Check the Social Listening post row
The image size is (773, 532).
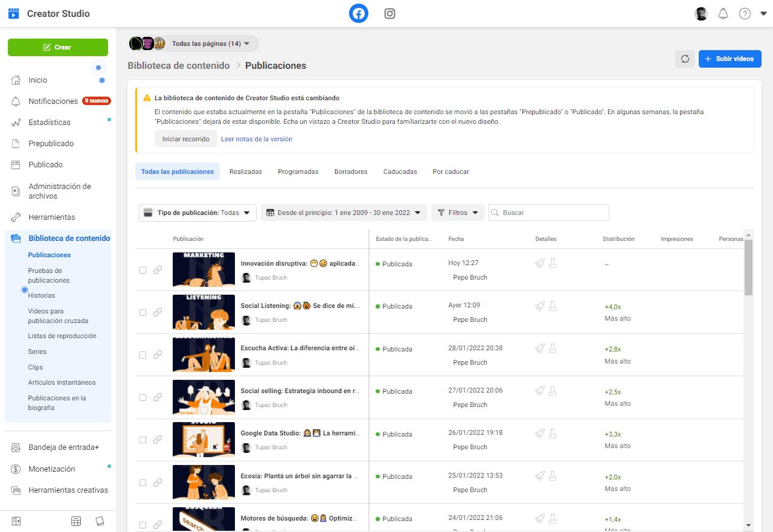click(143, 312)
